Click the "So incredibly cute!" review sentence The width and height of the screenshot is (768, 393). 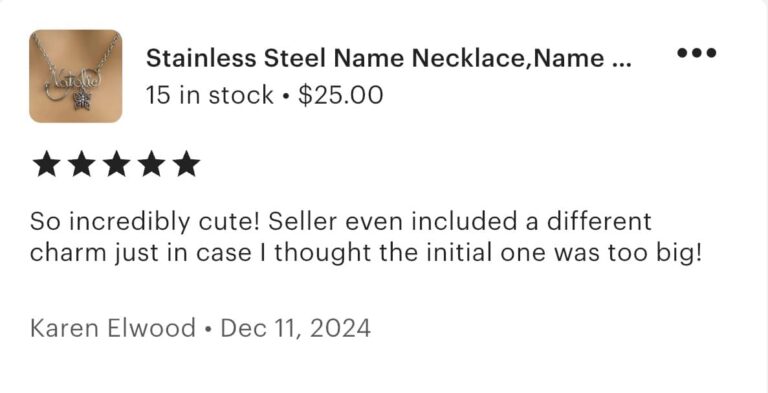145,221
